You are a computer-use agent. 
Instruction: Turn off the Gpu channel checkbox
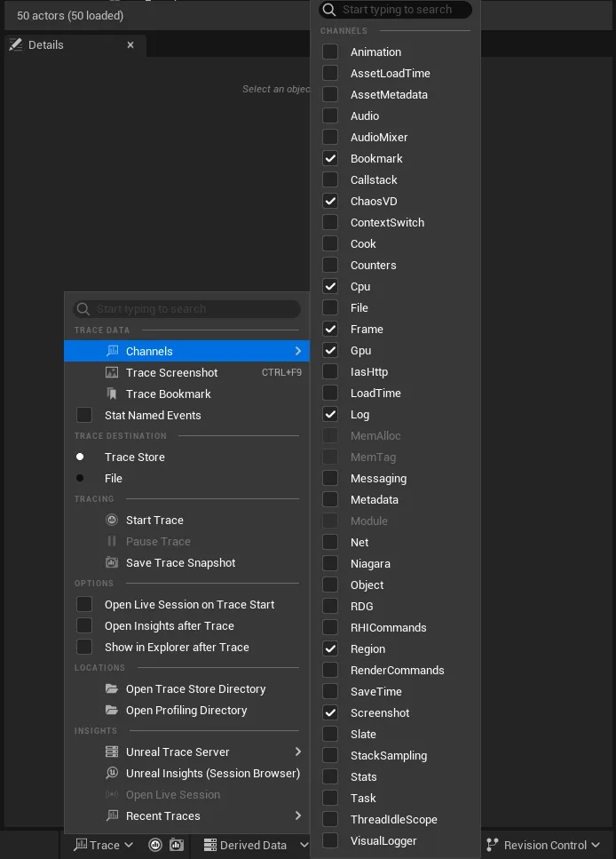click(x=330, y=350)
